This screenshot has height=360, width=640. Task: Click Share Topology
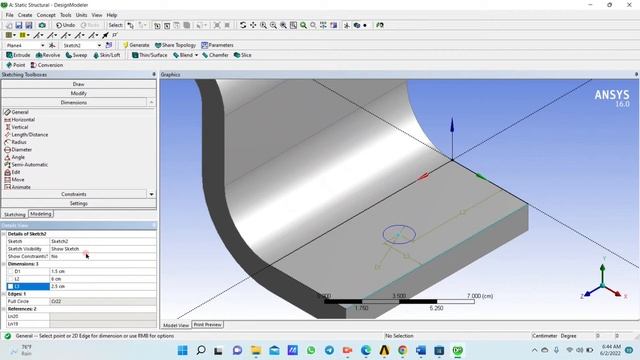tap(176, 45)
